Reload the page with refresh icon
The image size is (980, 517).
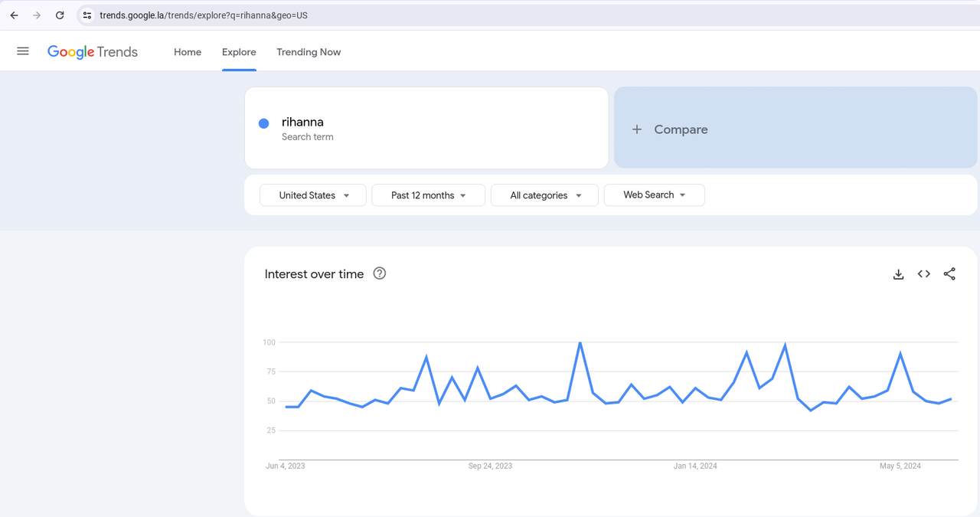(x=60, y=15)
